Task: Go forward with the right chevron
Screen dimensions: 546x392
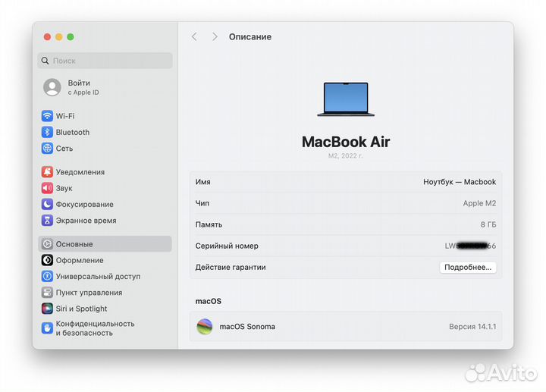Action: pos(215,36)
